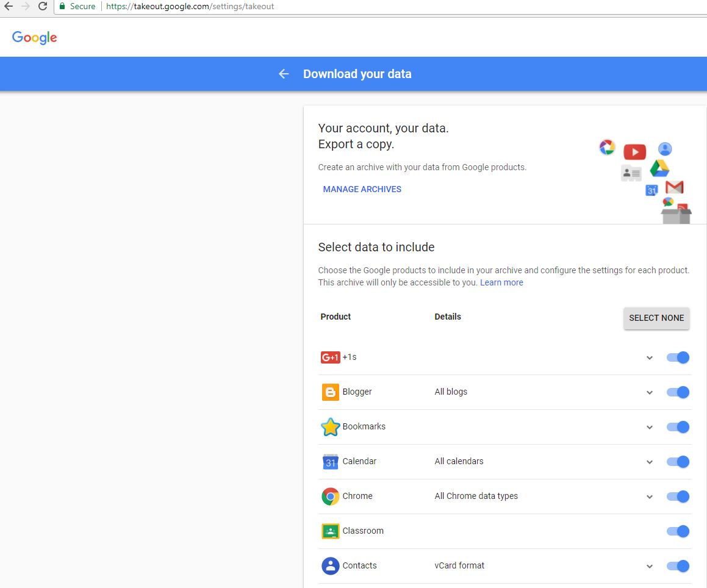Click the Bookmarks star icon
Screen dimensions: 707x588
[x=330, y=427]
